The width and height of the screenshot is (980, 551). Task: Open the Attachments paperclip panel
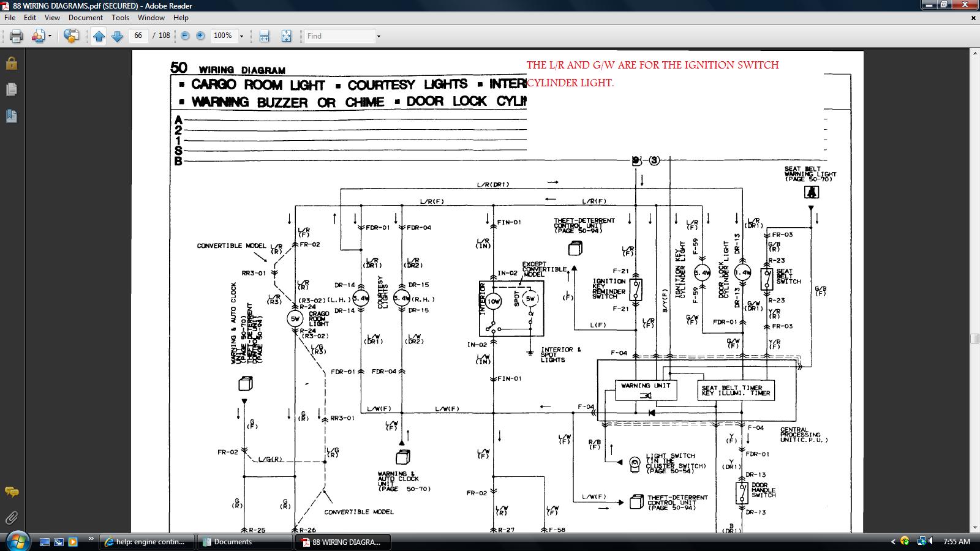11,518
